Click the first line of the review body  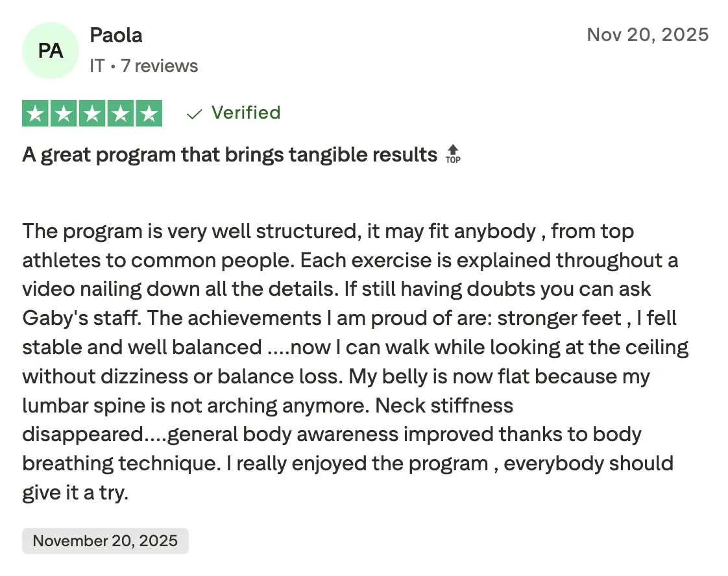coord(328,231)
